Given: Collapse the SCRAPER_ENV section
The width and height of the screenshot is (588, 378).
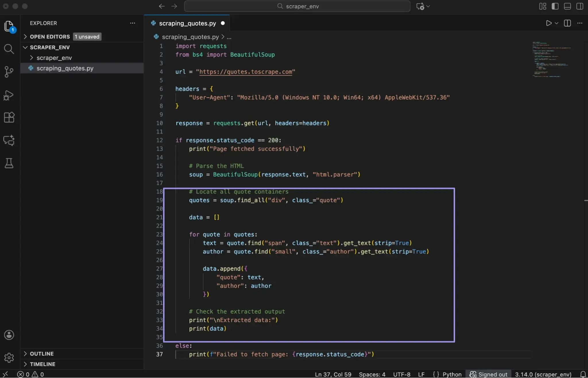Looking at the screenshot, I should point(25,47).
